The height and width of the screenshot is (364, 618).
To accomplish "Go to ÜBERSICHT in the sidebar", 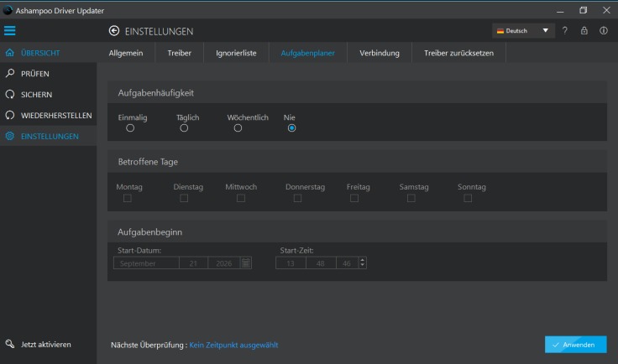I will click(x=48, y=53).
